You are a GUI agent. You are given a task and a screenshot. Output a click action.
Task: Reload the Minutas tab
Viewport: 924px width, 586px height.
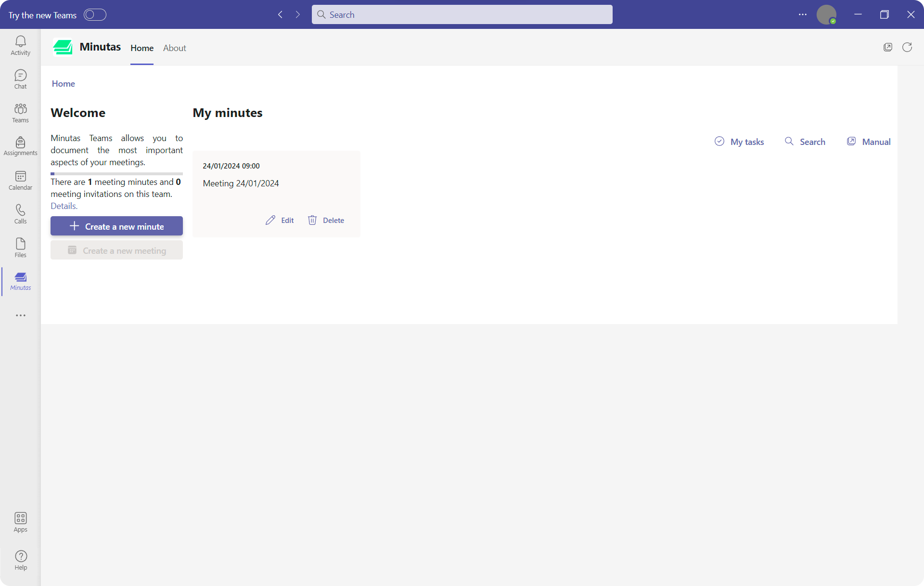coord(907,47)
